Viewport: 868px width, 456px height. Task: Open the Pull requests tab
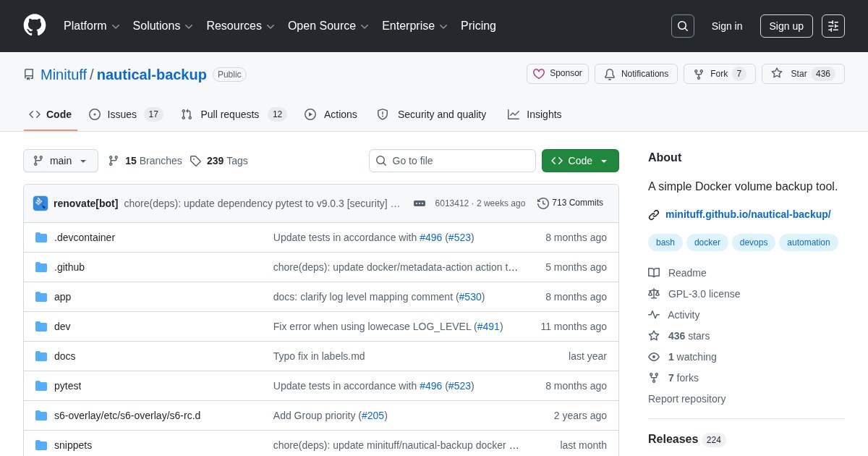(234, 114)
